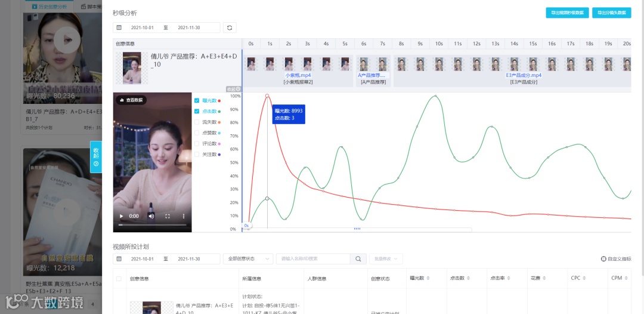Image resolution: width=644 pixels, height=314 pixels.
Task: Sort table by 花费 column
Action: tap(544, 278)
